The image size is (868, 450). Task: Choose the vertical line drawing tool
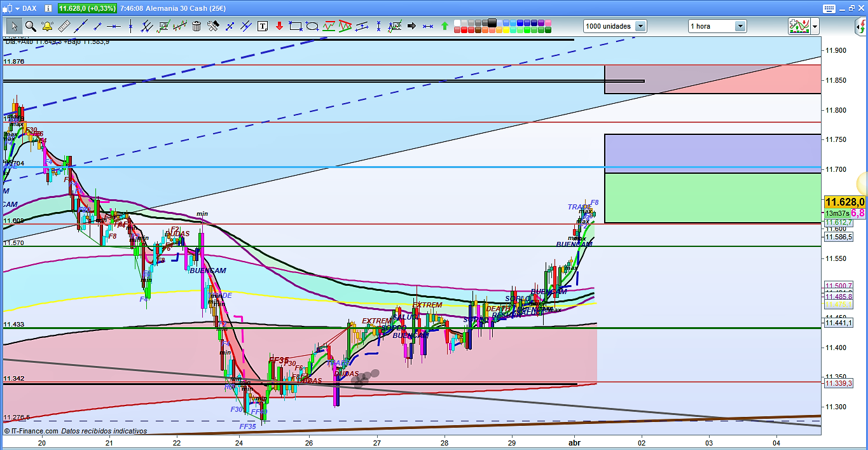point(130,26)
